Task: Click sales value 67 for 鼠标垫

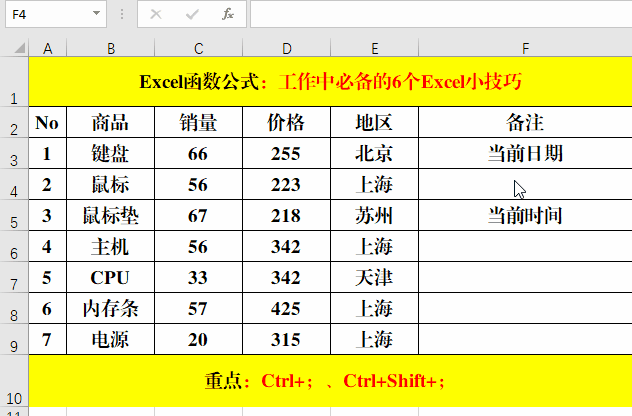Action: point(198,215)
